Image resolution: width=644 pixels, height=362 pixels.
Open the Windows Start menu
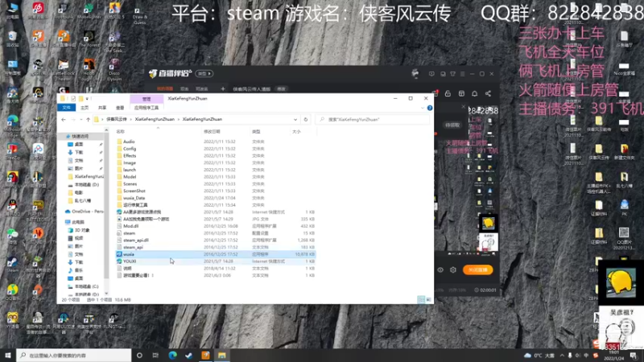coord(8,356)
